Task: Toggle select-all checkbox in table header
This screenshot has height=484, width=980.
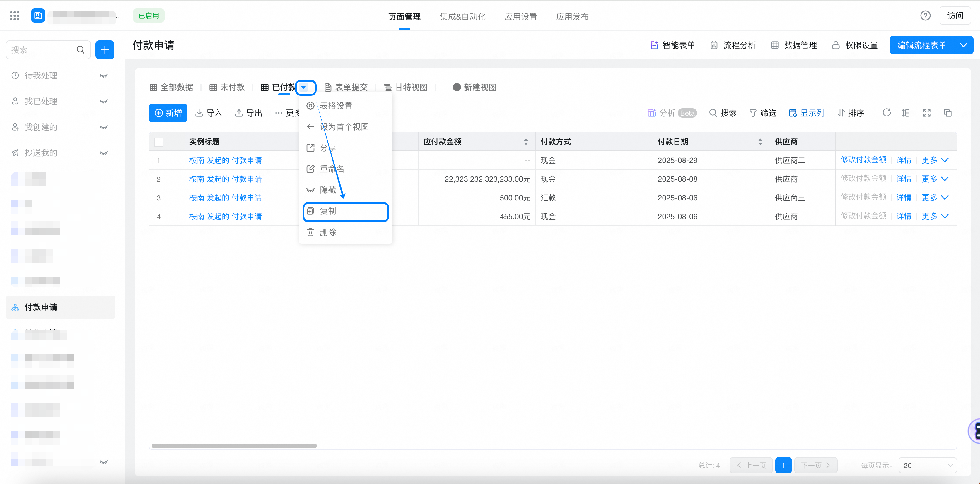Action: [x=159, y=142]
